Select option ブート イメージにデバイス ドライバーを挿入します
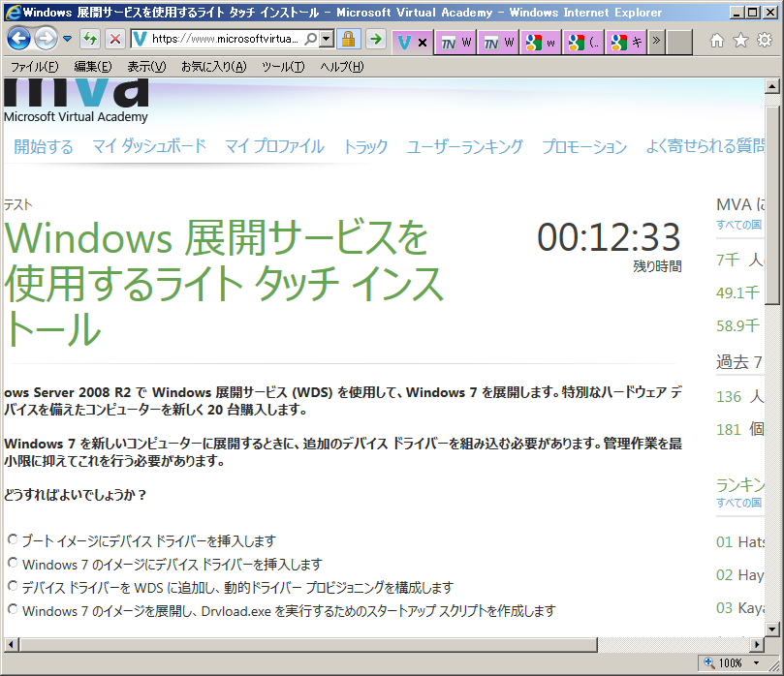Viewport: 784px width, 676px height. [13, 539]
